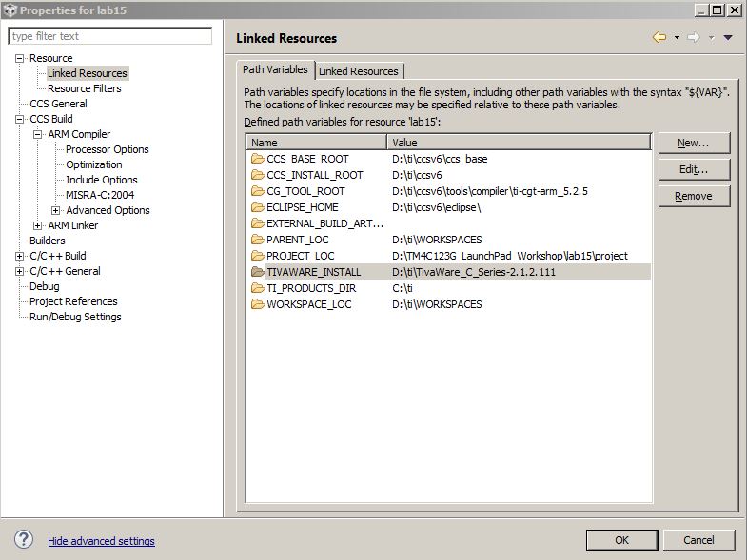Screen dimensions: 747x560
Task: Click the TI_PRODUCTS_DIR folder icon
Action: [258, 288]
